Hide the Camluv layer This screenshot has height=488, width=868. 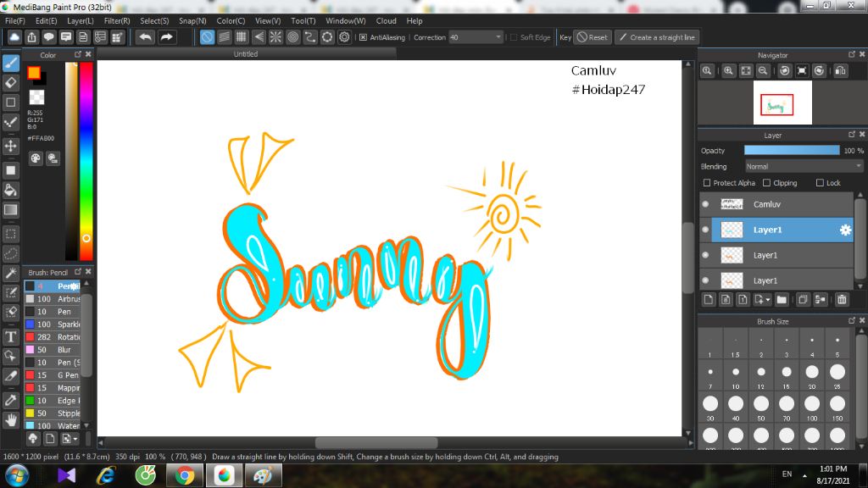pyautogui.click(x=705, y=204)
